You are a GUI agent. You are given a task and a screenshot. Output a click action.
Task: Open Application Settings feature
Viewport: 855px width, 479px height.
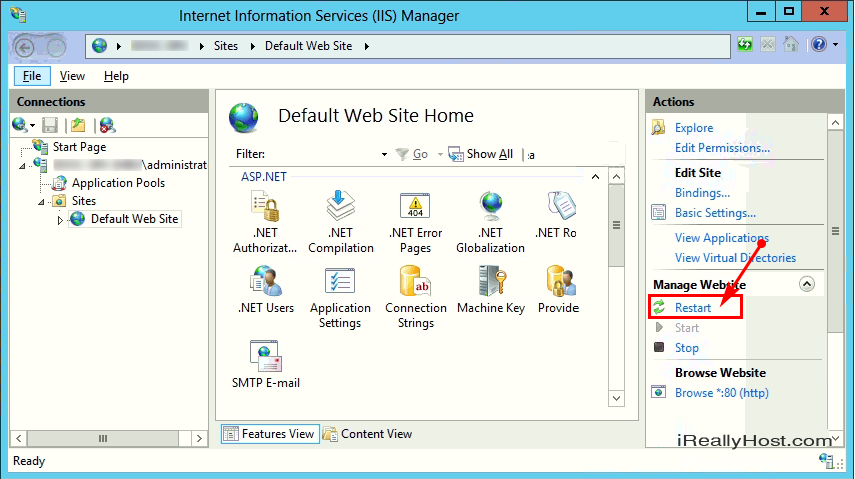(340, 298)
